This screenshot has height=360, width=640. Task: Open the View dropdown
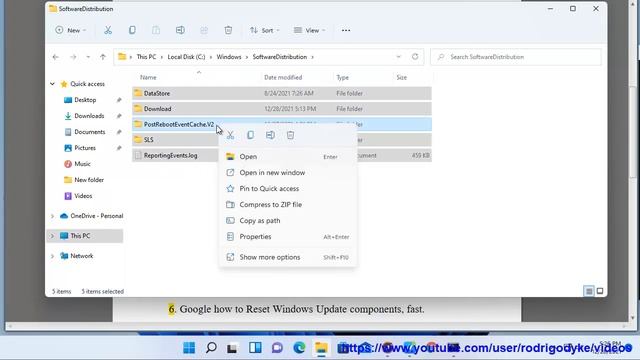click(x=309, y=30)
